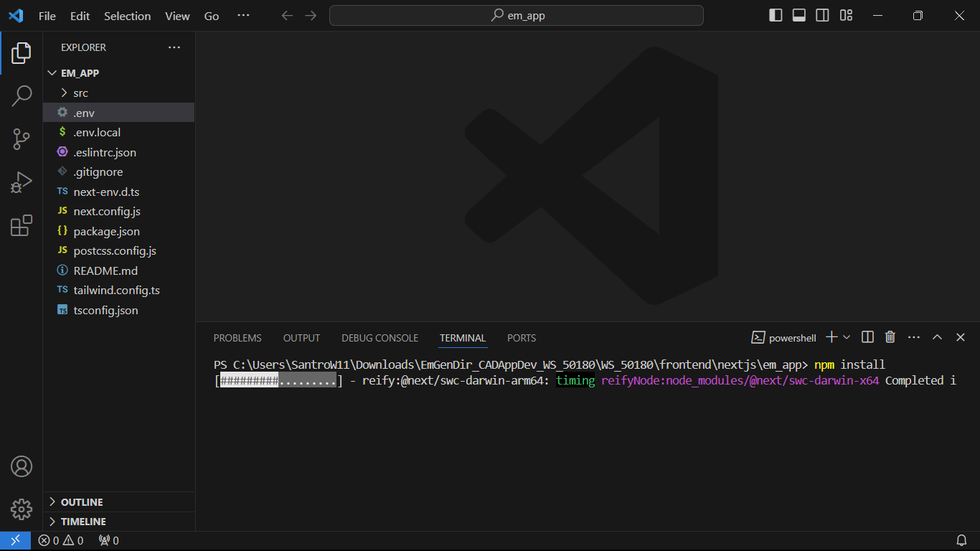980x551 pixels.
Task: Click the EXPLORER panel title
Action: [83, 47]
